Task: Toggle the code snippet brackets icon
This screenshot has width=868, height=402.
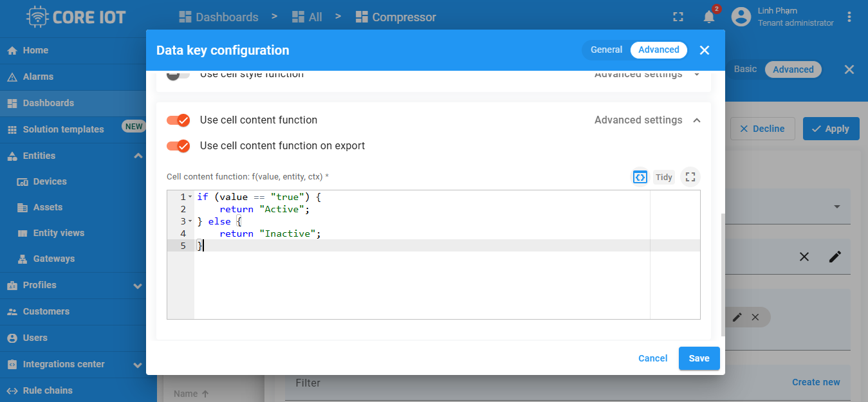Action: (640, 177)
